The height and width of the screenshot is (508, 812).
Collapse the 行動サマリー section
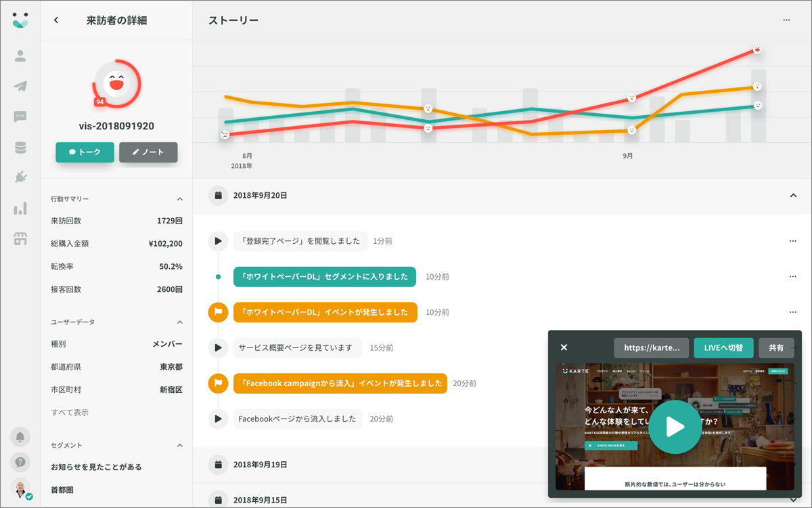(x=180, y=199)
